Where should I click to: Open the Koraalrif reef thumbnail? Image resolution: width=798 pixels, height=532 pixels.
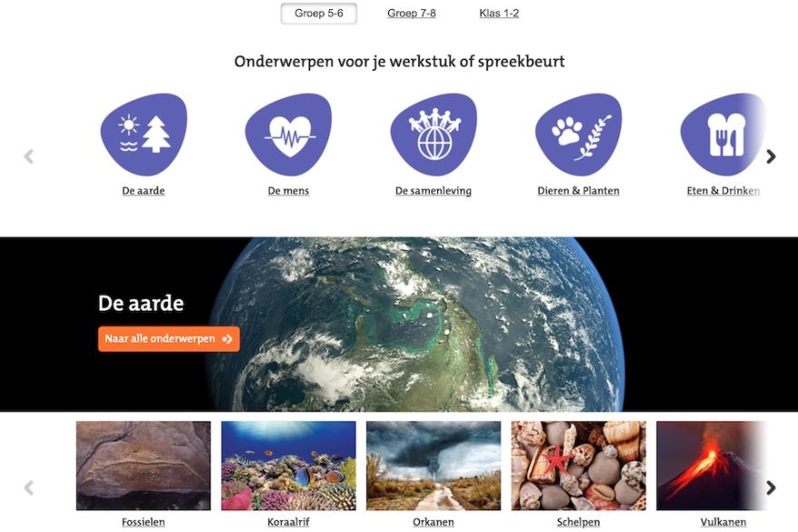coord(288,465)
